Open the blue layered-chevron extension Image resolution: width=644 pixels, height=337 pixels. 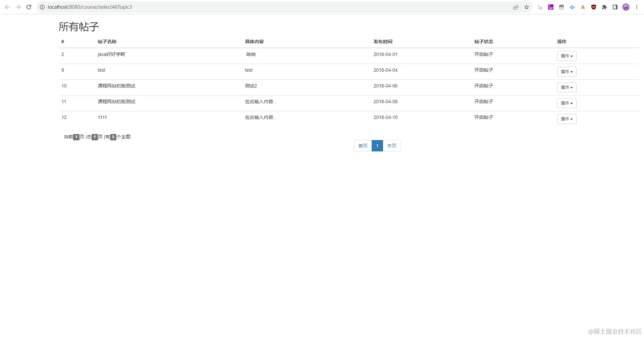click(x=572, y=7)
